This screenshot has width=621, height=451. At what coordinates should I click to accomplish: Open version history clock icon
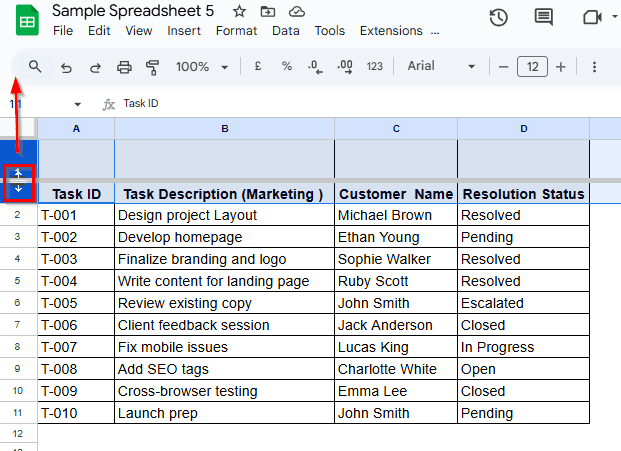coord(498,17)
